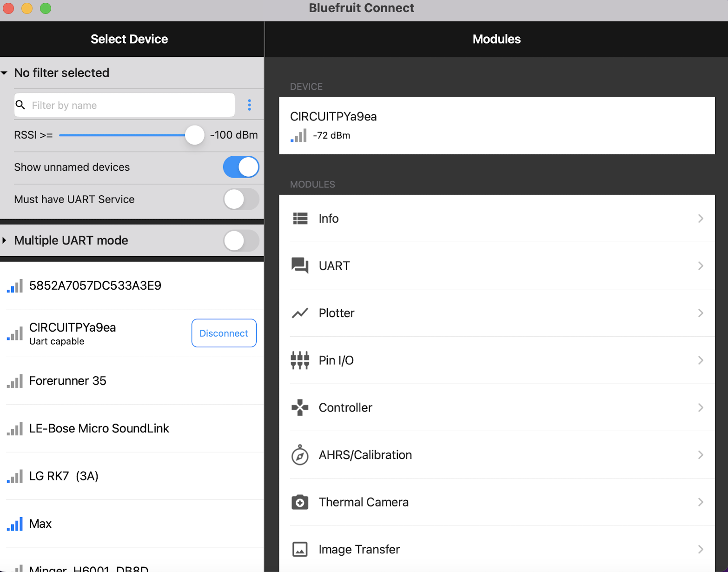Open Plotter module via its chevron

point(701,313)
